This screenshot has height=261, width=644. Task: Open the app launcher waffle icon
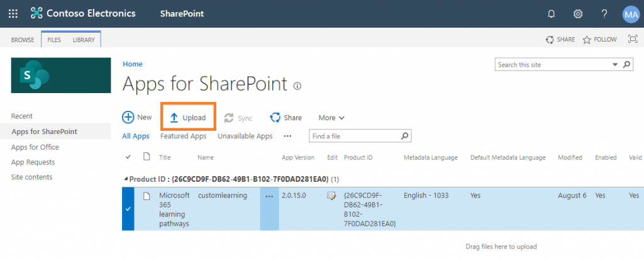[x=13, y=14]
